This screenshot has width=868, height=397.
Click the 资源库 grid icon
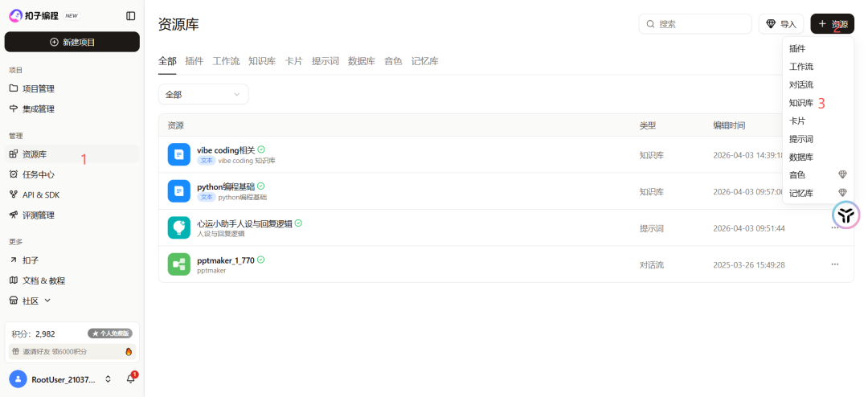pyautogui.click(x=14, y=154)
